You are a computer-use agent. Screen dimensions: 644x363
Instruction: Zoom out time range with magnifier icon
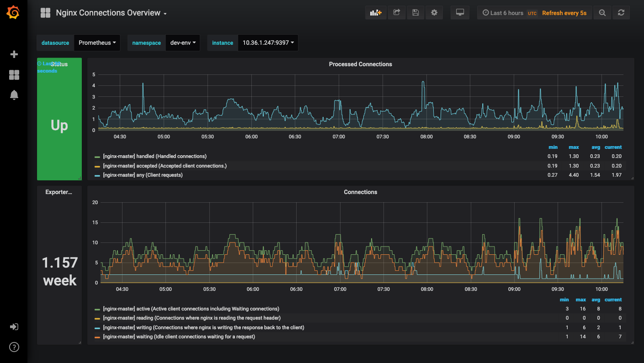point(602,13)
